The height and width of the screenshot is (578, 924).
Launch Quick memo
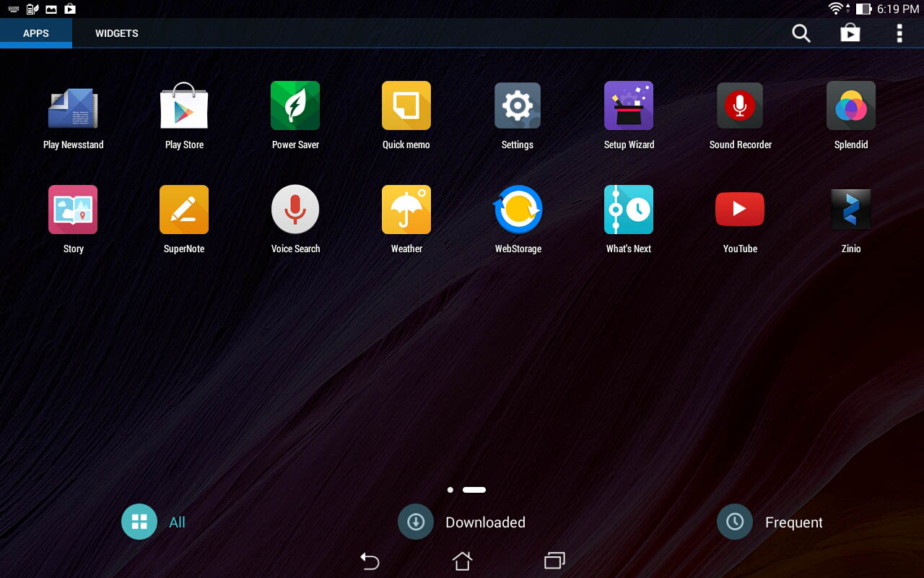pyautogui.click(x=406, y=116)
